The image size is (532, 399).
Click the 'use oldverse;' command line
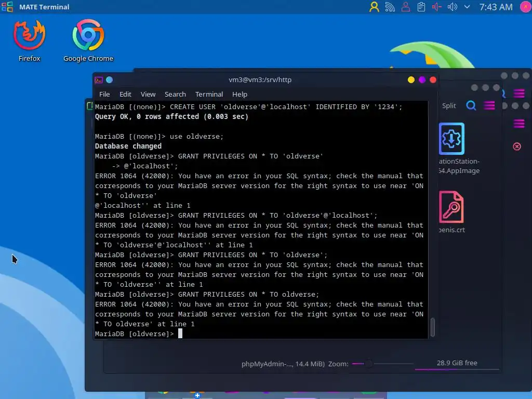coord(159,137)
